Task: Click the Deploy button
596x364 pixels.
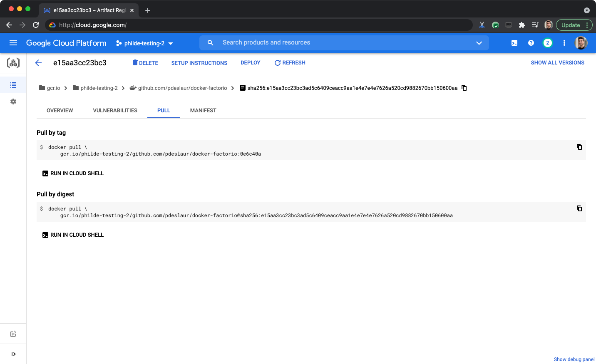Action: point(251,63)
